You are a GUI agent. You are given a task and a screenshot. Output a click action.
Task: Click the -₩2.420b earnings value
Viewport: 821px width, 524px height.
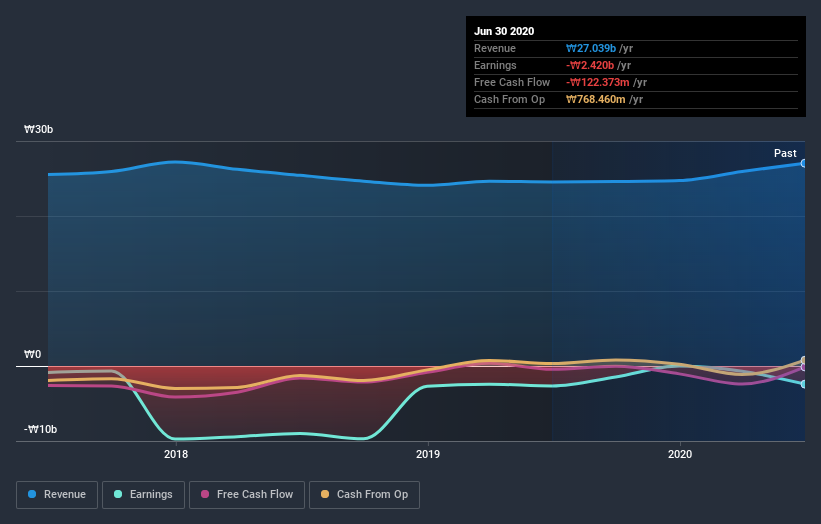pyautogui.click(x=590, y=65)
